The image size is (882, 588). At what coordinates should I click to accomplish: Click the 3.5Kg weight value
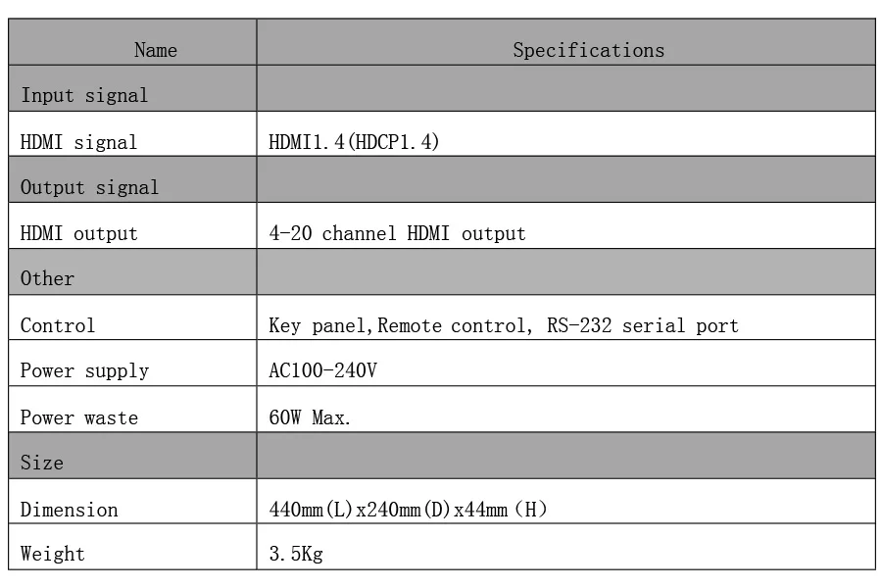point(296,554)
